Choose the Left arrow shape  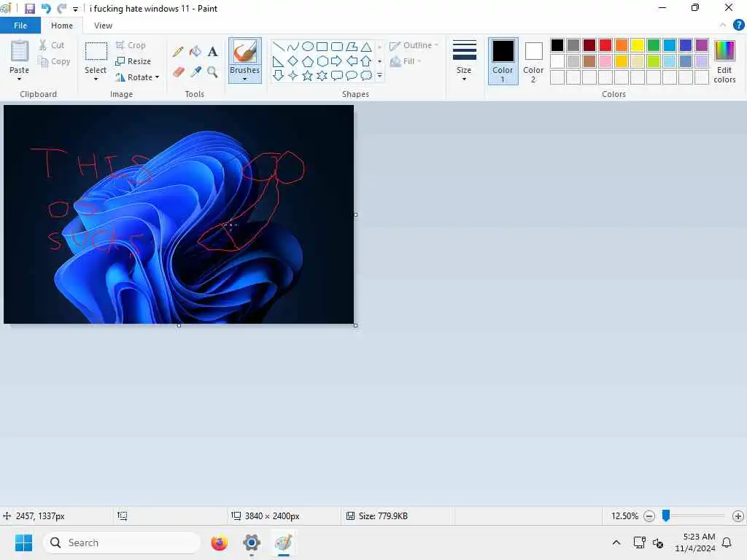[x=352, y=61]
